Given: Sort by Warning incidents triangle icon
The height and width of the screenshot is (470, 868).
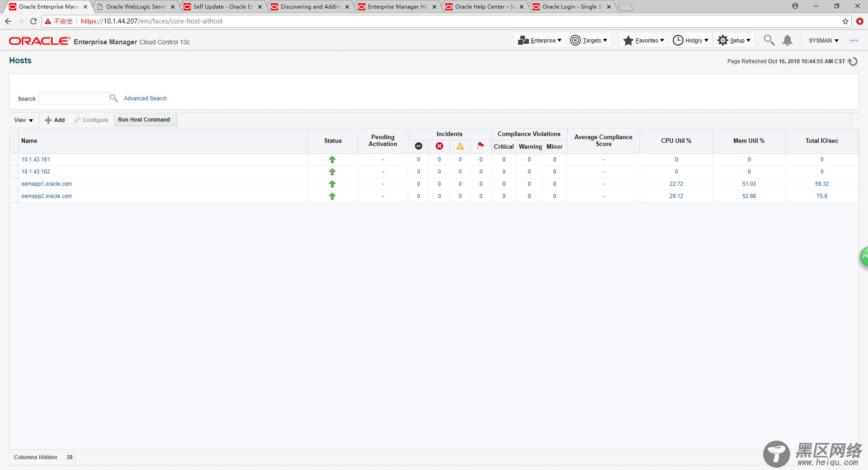Looking at the screenshot, I should tap(460, 146).
